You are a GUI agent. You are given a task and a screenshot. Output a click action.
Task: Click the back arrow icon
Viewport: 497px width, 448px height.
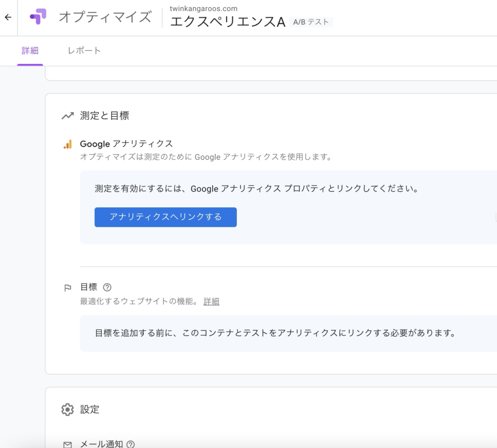coord(8,17)
